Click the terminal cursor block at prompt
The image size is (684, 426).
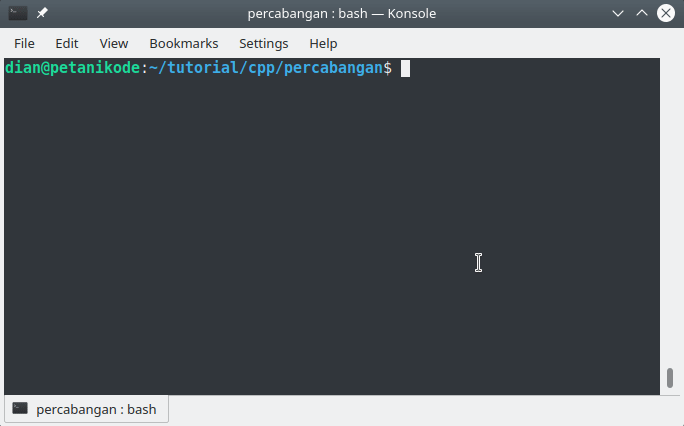pyautogui.click(x=405, y=68)
